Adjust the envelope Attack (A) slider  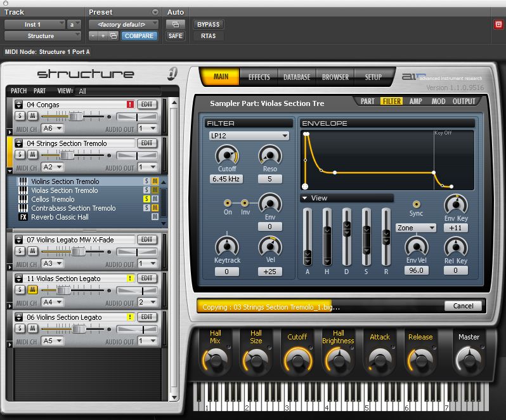307,257
